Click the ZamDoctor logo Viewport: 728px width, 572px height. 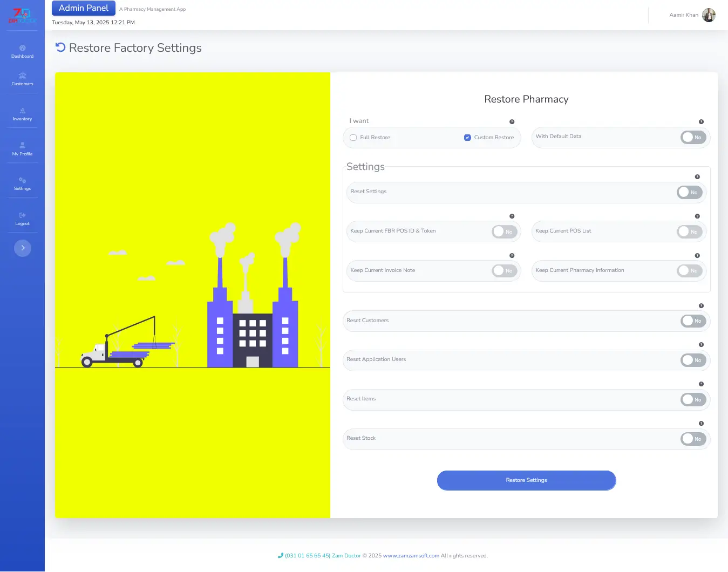point(22,15)
